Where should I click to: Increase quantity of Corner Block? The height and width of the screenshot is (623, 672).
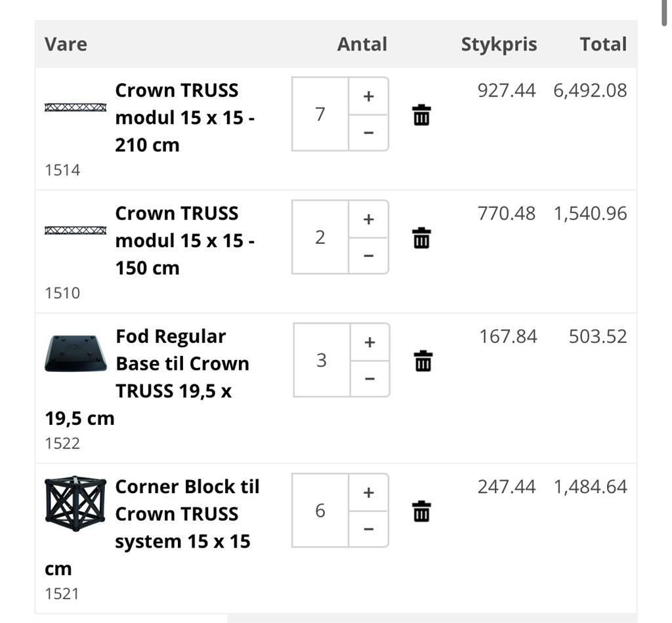pos(369,492)
